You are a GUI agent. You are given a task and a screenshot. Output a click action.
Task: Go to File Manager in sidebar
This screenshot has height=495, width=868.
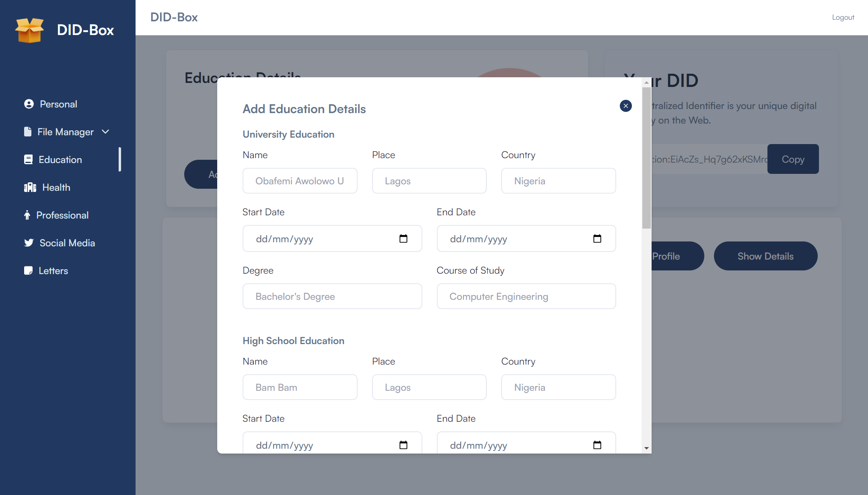(65, 132)
